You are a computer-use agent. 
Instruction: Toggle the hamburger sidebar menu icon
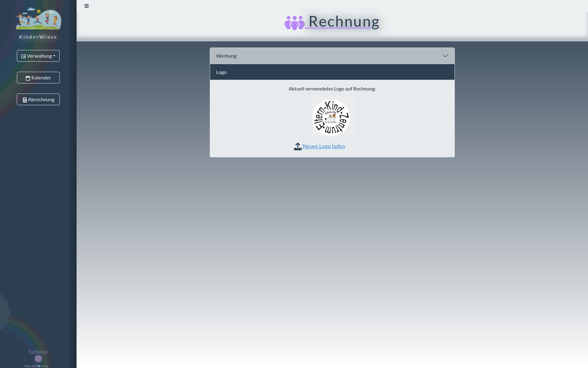[x=86, y=6]
